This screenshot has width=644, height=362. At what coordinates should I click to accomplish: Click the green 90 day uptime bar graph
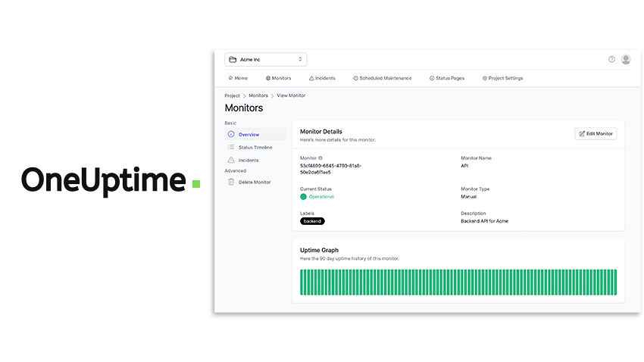(x=458, y=282)
